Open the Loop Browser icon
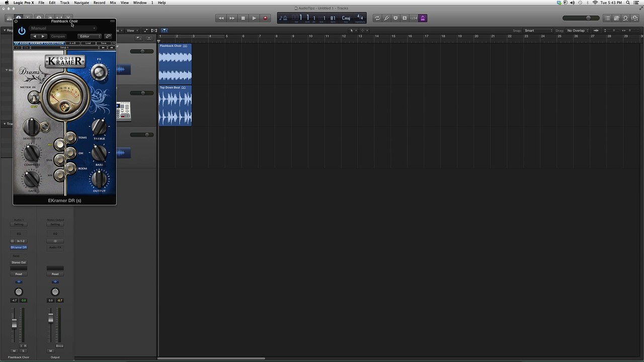Image resolution: width=644 pixels, height=362 pixels. click(x=625, y=18)
